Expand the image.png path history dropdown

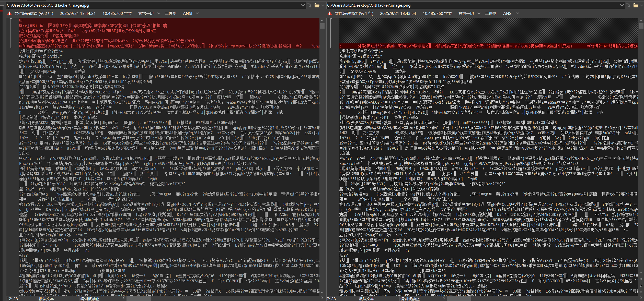coord(622,5)
